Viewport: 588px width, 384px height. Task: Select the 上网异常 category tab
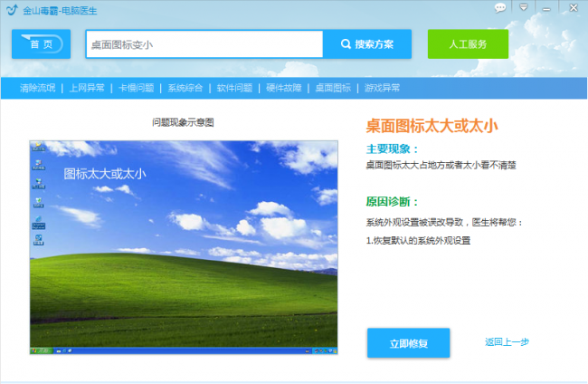[x=87, y=88]
